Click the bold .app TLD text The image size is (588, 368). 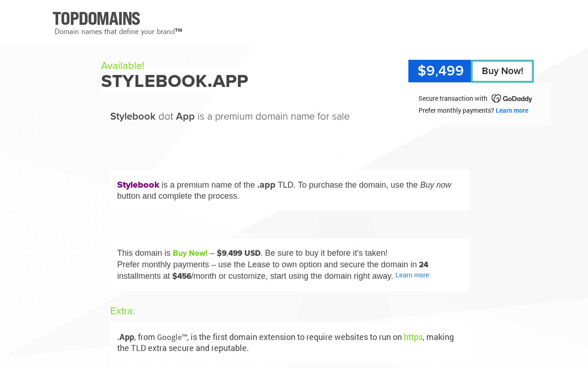click(x=266, y=185)
